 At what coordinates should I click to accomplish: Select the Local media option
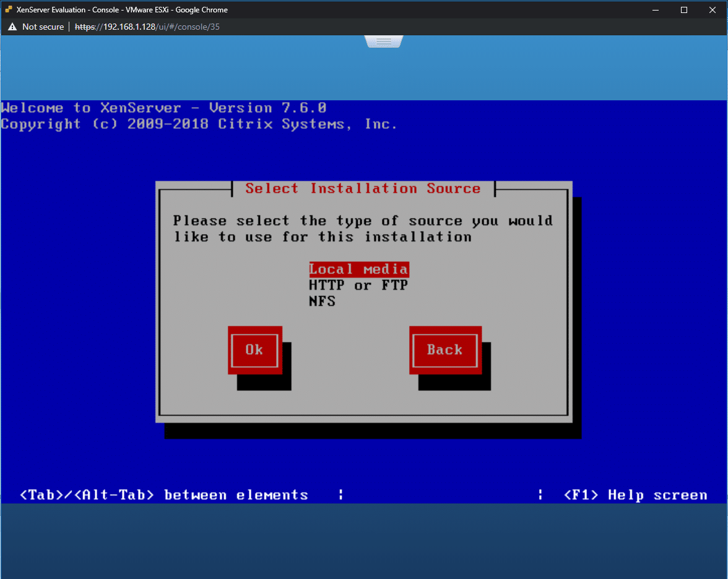[359, 269]
